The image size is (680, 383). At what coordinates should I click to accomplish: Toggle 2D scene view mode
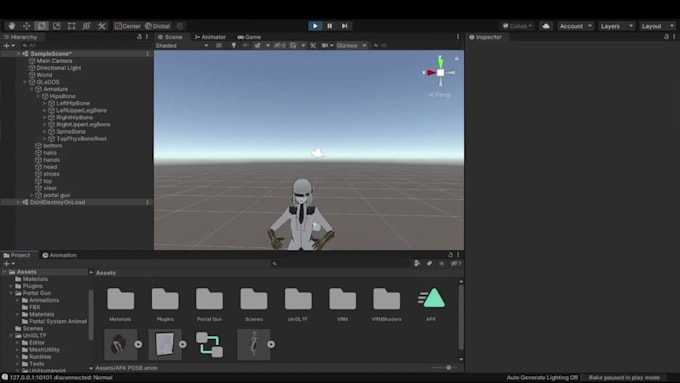click(x=219, y=45)
